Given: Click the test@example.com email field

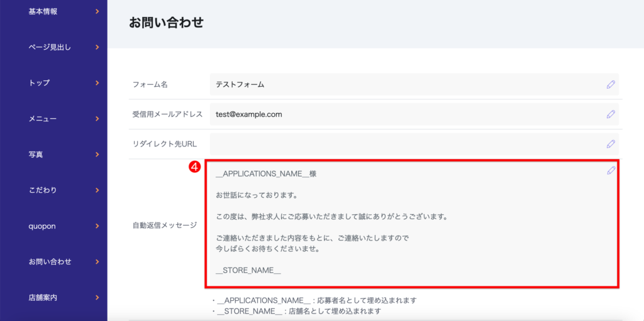Looking at the screenshot, I should point(402,114).
